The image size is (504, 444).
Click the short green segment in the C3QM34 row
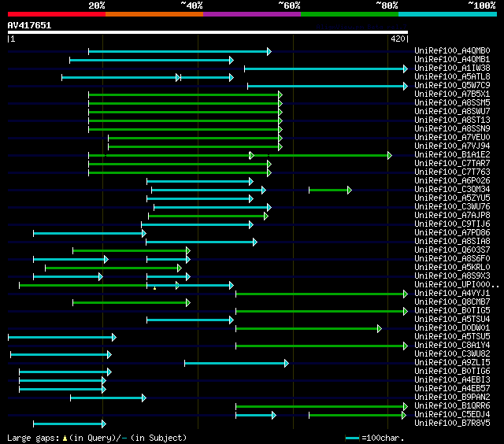click(330, 191)
